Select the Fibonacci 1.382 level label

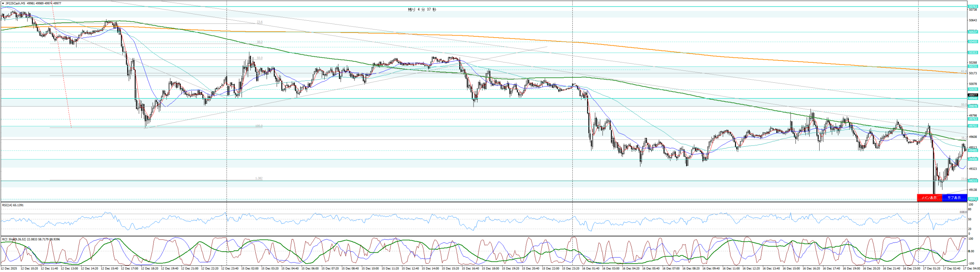pos(259,179)
